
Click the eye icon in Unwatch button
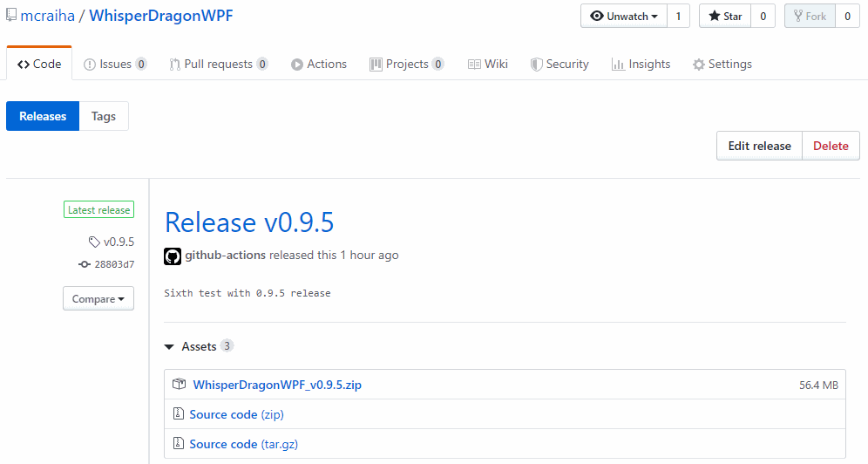pos(597,16)
